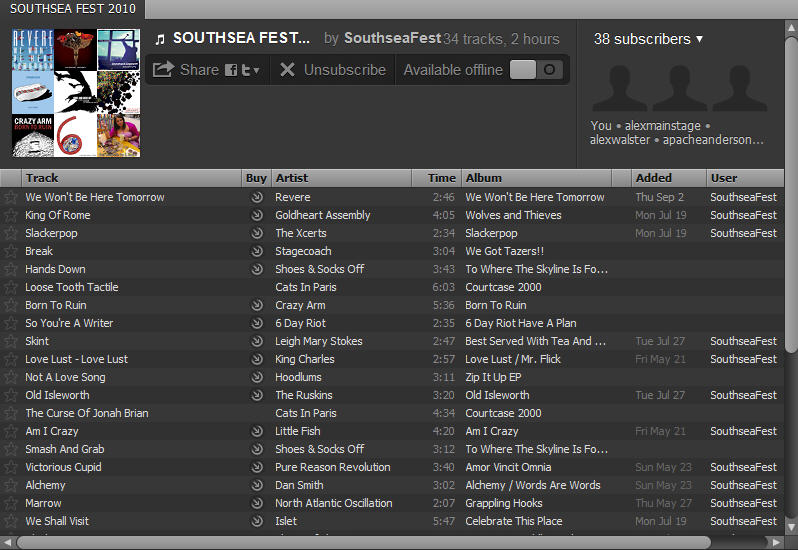This screenshot has height=550, width=798.
Task: Click the vertical scrollbar thumb
Action: (791, 193)
